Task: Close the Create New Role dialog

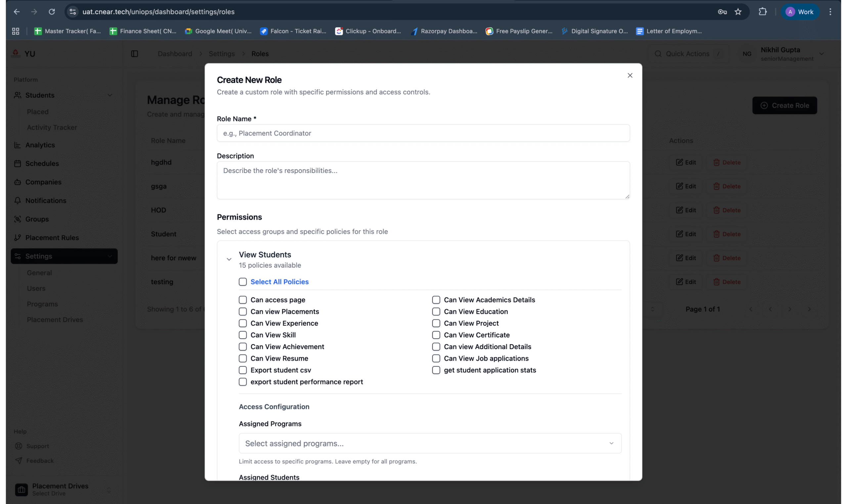Action: click(x=630, y=75)
